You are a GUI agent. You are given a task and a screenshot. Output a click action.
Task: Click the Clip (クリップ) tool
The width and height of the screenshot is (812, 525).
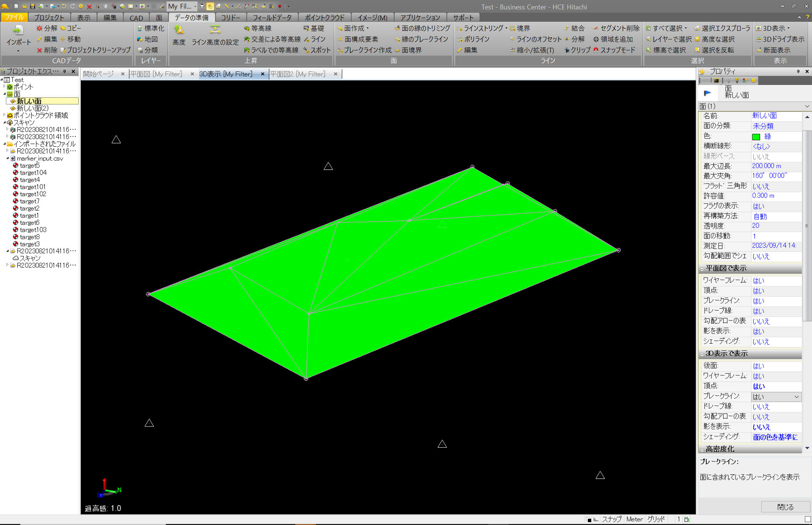click(577, 50)
